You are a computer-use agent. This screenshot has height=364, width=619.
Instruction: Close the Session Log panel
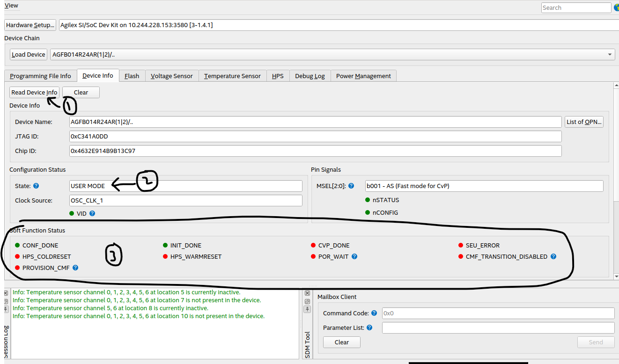tap(6, 293)
